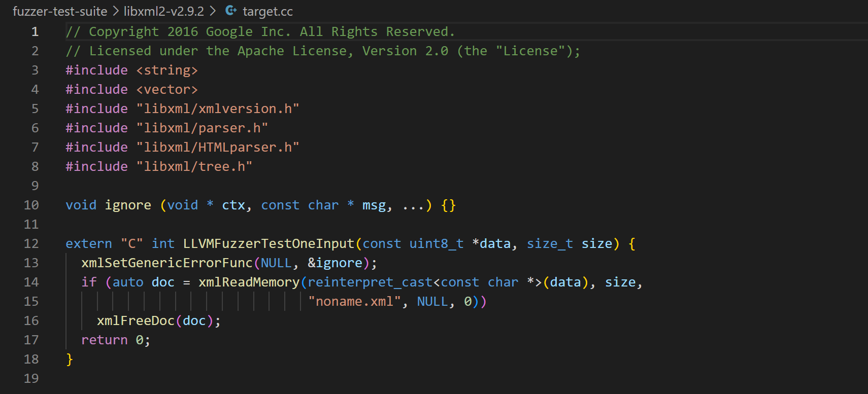The image size is (868, 394).
Task: Click the xmlFreeDoc function call
Action: coord(136,321)
